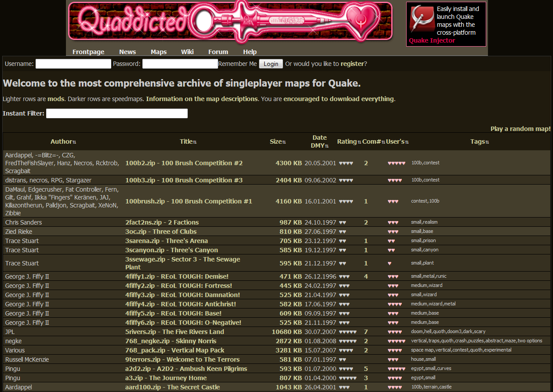
Task: Open 100b3.zip - 100 Brush Competition #3
Action: point(184,180)
